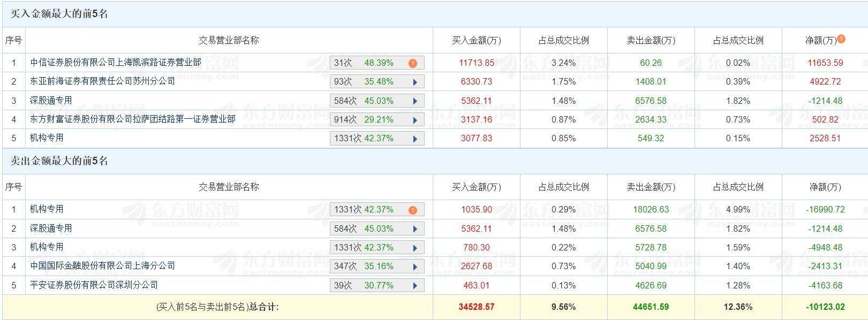Click 买入金额(万) header in buy table
Screen dimensions: 868x320
click(x=476, y=40)
